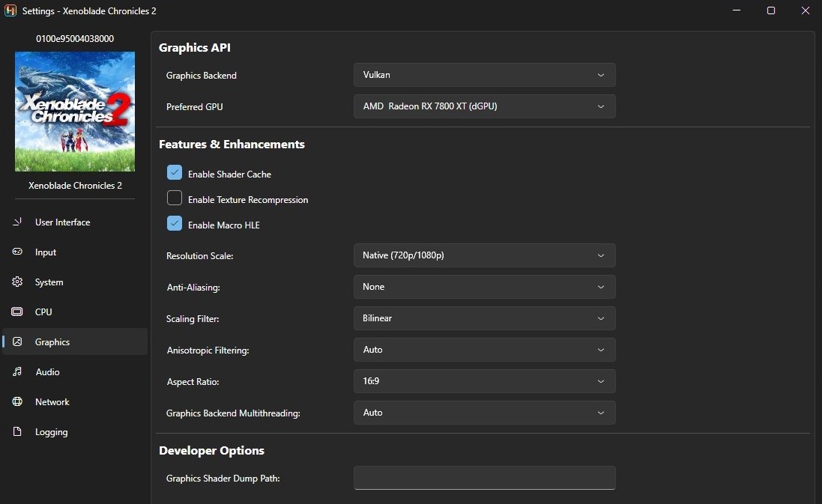The image size is (822, 504).
Task: Open the Aspect Ratio dropdown showing 16:9
Action: point(484,381)
